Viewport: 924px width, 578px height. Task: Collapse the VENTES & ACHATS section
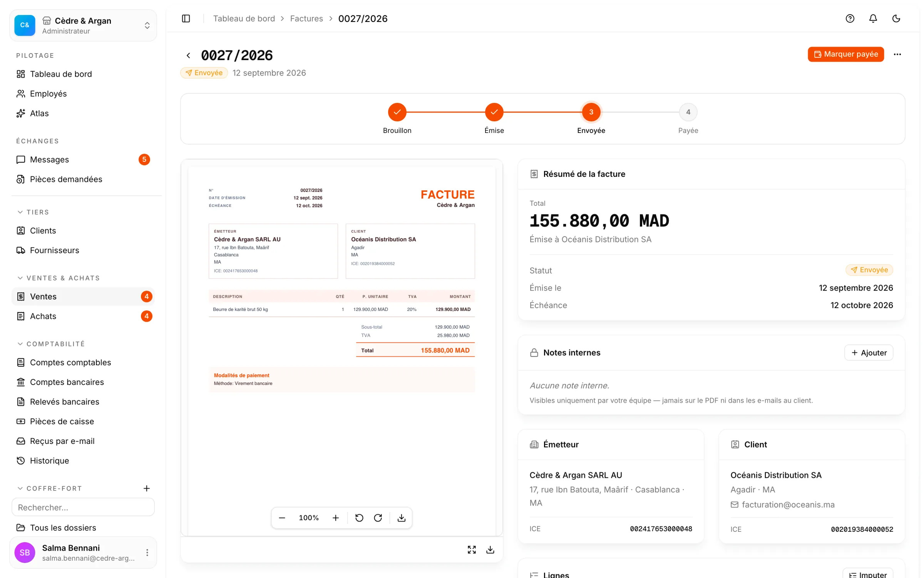tap(59, 278)
